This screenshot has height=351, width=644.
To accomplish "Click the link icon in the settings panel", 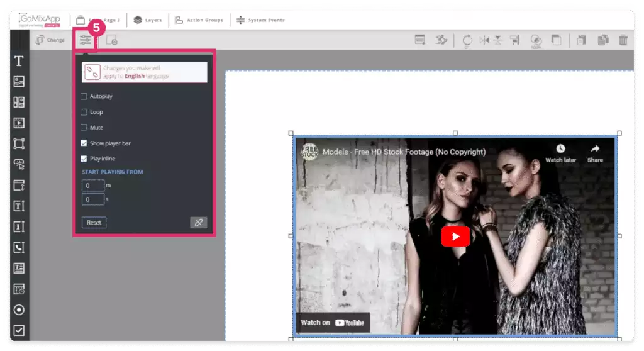I will (198, 223).
